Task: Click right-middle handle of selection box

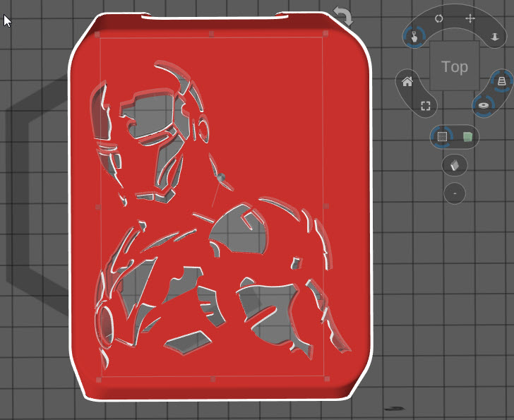Action: (326, 206)
